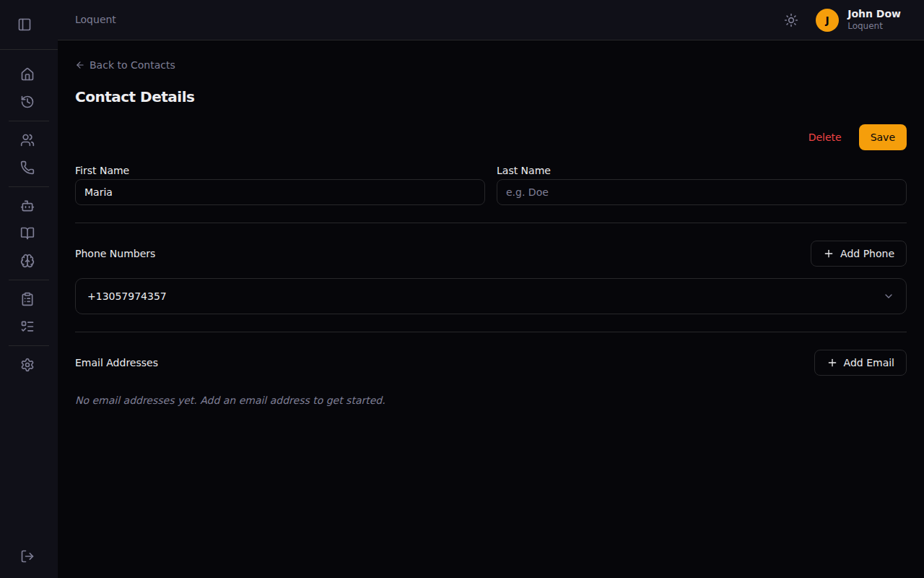Log out using the sidebar exit icon
This screenshot has height=578, width=924.
(x=27, y=556)
